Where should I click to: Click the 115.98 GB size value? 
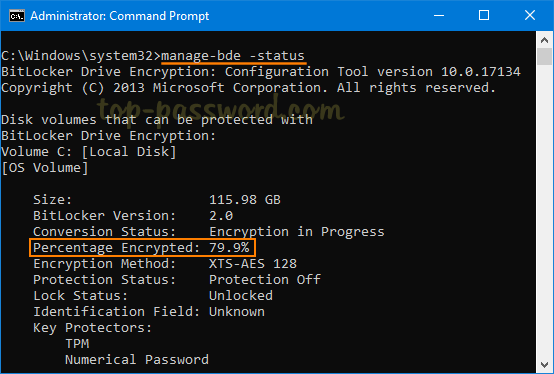click(244, 200)
